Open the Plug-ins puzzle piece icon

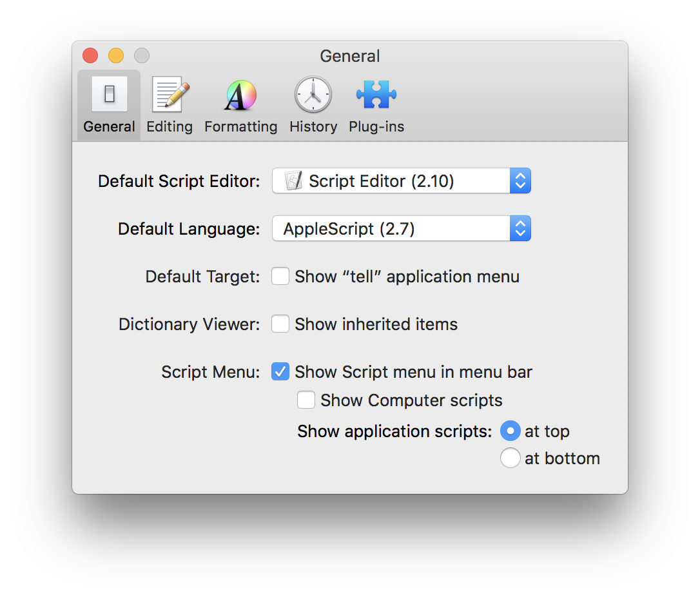[376, 94]
